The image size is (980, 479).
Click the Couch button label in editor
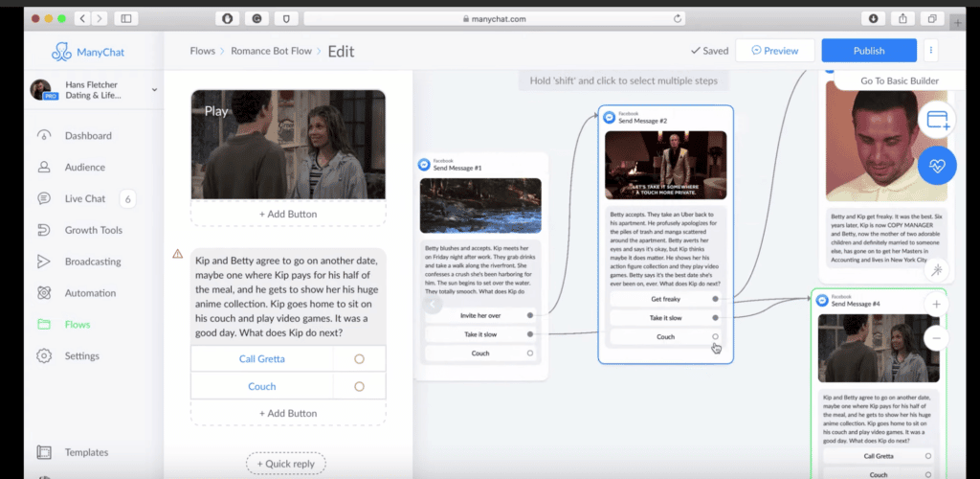(x=262, y=386)
